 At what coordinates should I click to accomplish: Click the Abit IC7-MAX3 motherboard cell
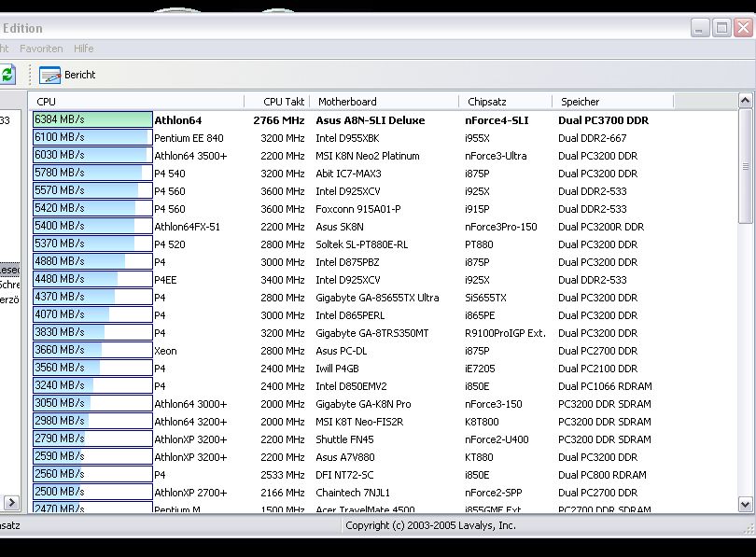pos(348,174)
